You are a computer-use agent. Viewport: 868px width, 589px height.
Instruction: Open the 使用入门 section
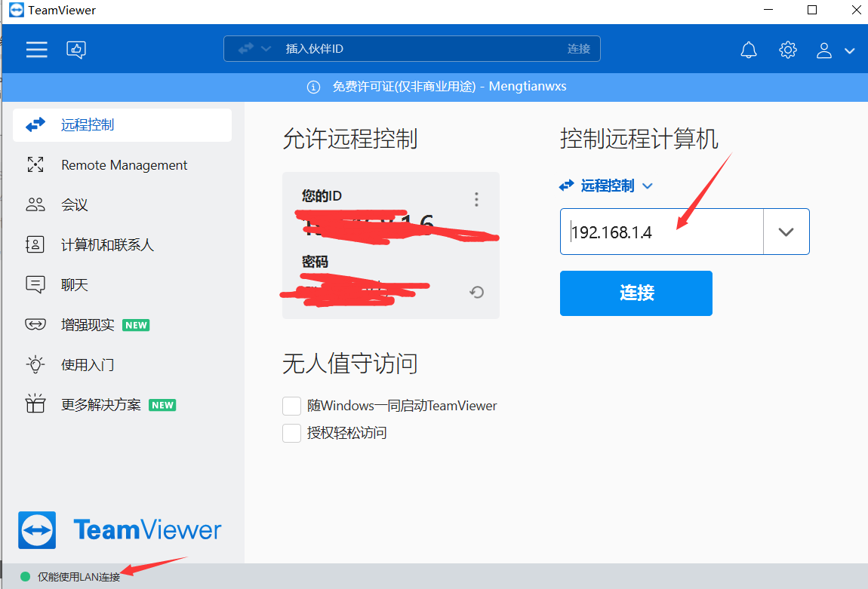click(x=122, y=364)
